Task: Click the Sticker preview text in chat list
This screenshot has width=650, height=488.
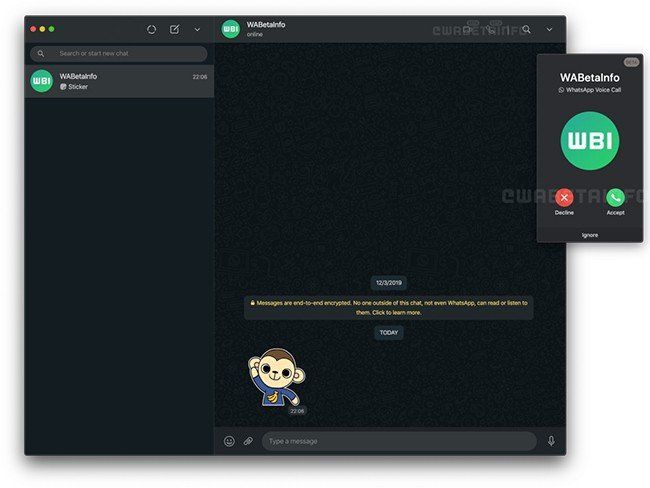Action: [78, 87]
